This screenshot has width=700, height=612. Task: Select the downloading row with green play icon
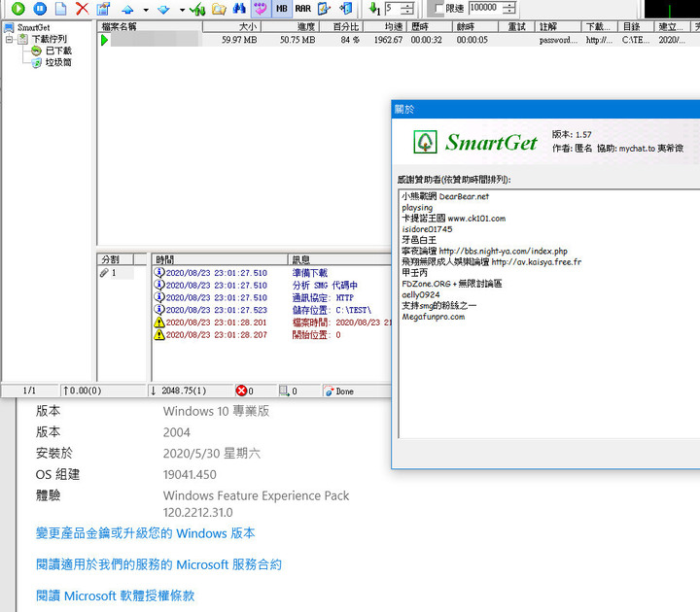click(x=398, y=40)
